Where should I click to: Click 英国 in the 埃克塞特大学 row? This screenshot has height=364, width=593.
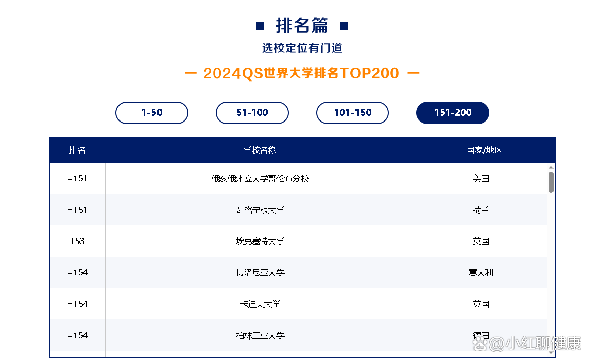(x=481, y=241)
